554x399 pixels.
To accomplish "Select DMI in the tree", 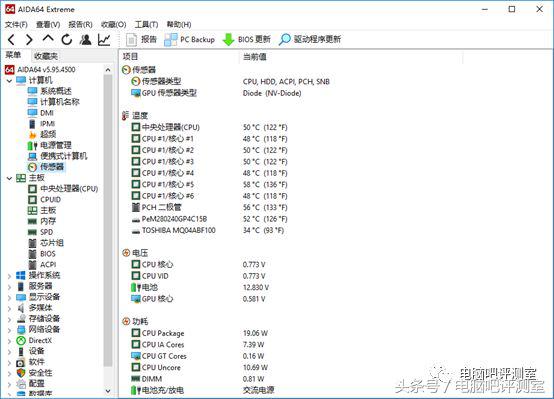I will click(x=41, y=113).
